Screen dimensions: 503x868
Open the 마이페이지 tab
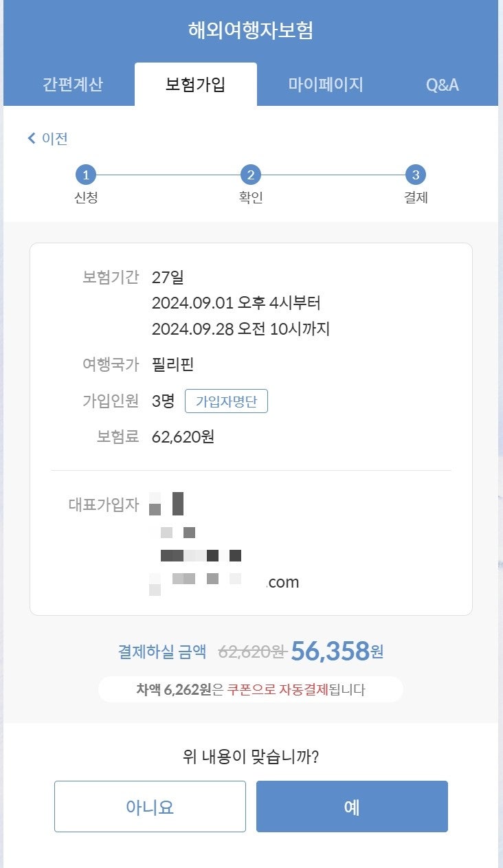pyautogui.click(x=325, y=85)
